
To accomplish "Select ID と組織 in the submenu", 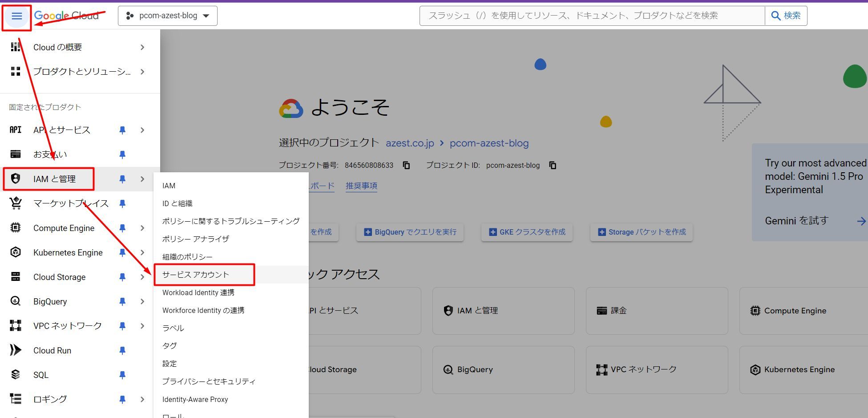I will 231,203.
